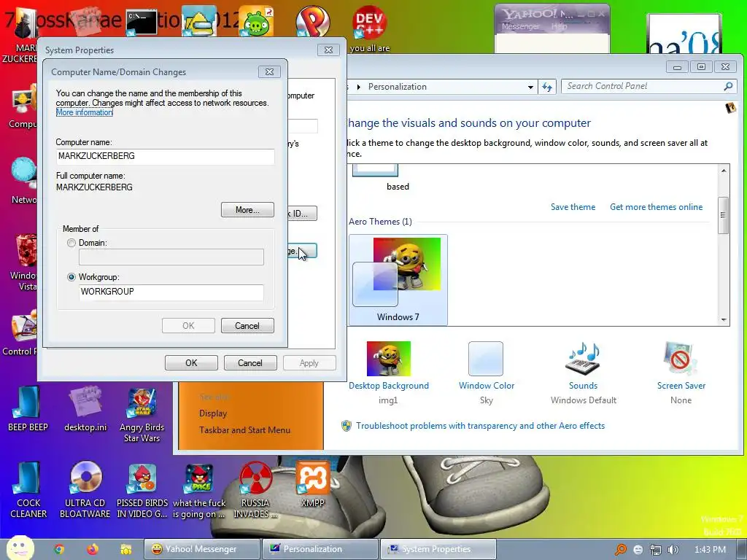Switch to Personalization taskbar button
747x560 pixels.
tap(320, 549)
